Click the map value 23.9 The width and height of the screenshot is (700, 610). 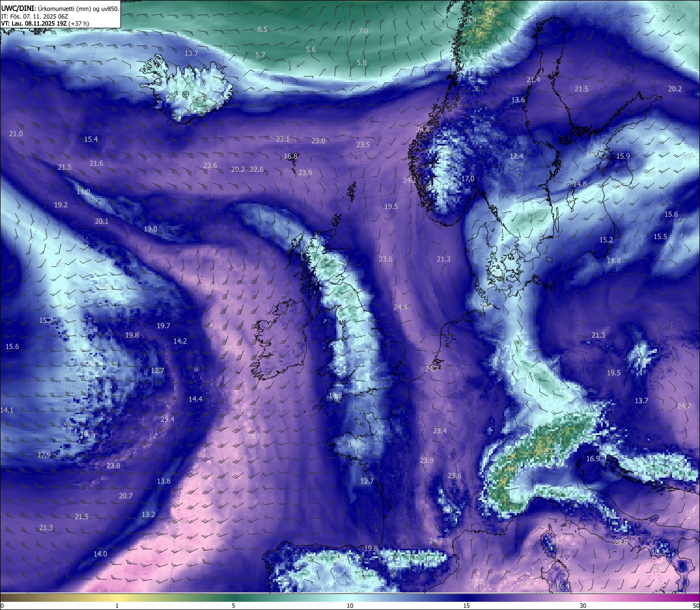427,461
